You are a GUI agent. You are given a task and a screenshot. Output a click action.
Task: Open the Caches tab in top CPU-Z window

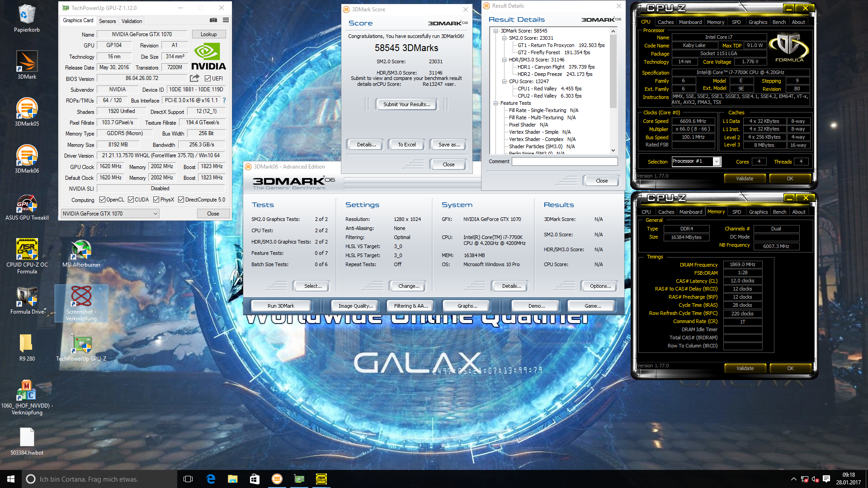point(665,22)
